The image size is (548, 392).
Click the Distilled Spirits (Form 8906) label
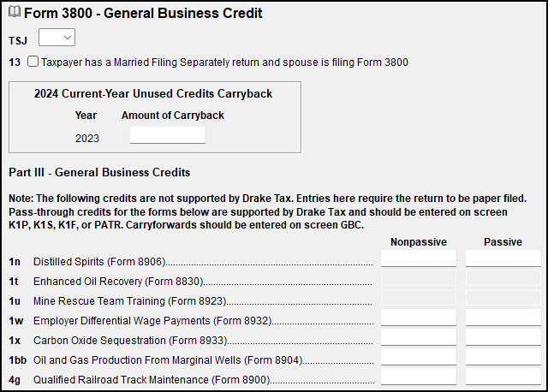(x=98, y=261)
